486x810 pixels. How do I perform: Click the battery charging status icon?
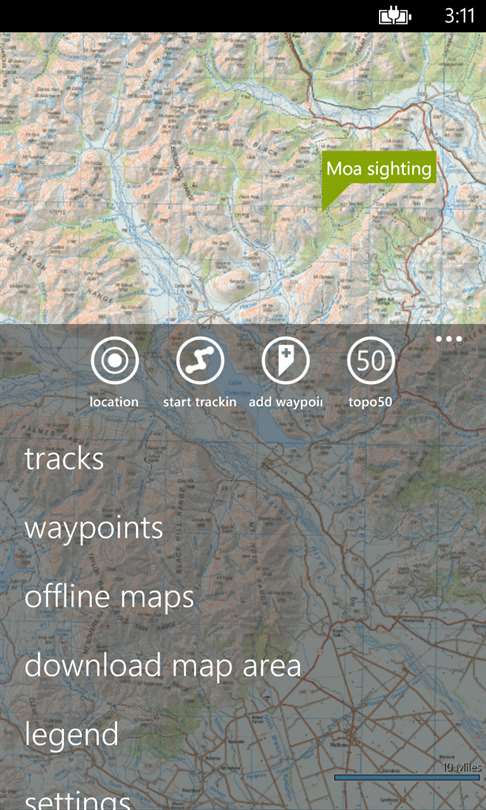395,16
